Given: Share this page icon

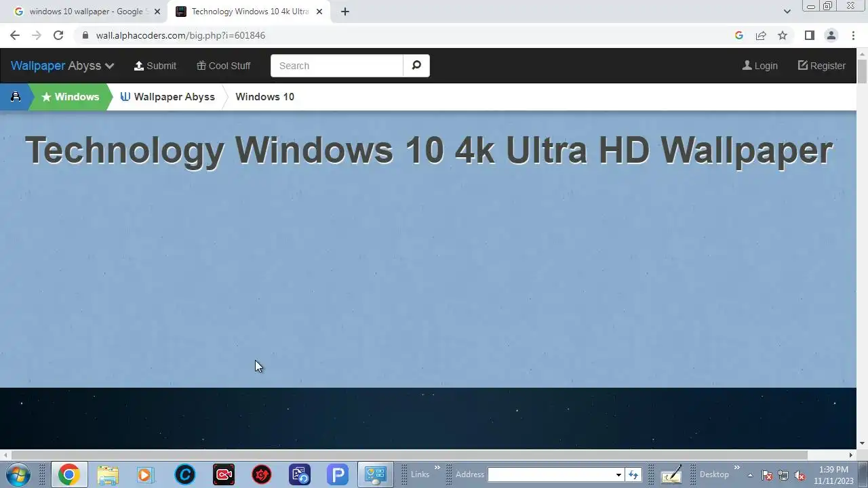Looking at the screenshot, I should (761, 35).
